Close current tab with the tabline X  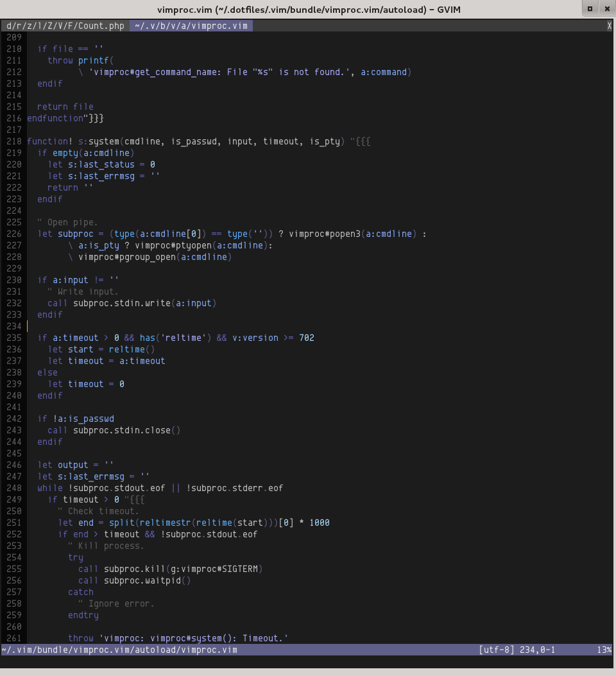(x=609, y=26)
